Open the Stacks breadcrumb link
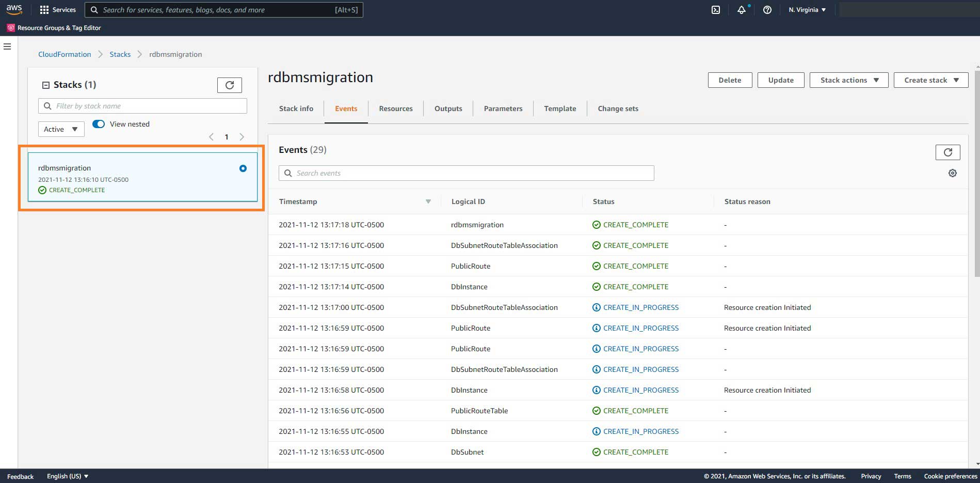The height and width of the screenshot is (483, 980). pyautogui.click(x=120, y=54)
